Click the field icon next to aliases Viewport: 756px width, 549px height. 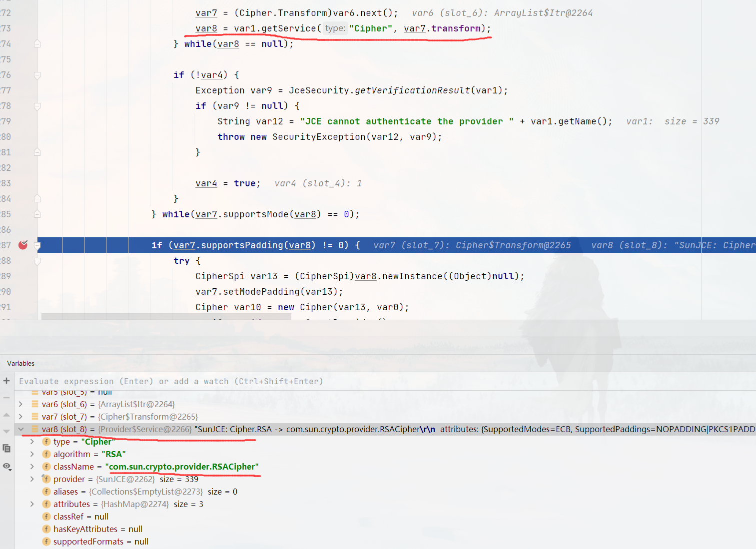click(46, 492)
